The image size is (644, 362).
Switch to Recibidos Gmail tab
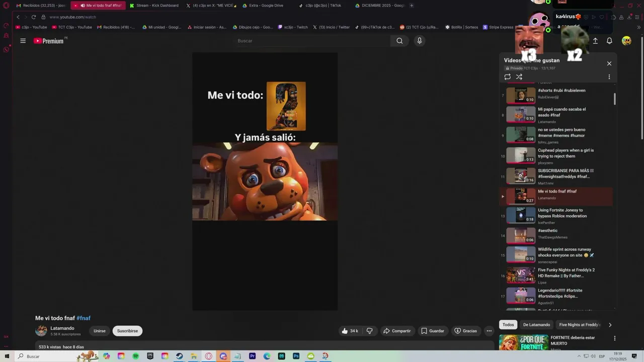[x=41, y=6]
